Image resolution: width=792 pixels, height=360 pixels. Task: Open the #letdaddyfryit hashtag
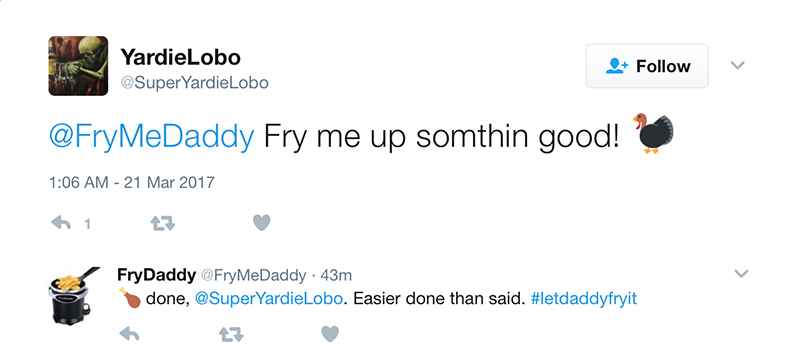pyautogui.click(x=584, y=299)
